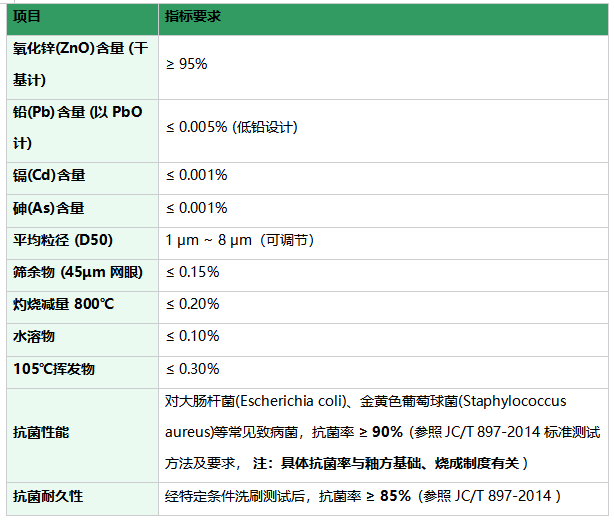Click the ≥ 95% value cell
This screenshot has width=614, height=521.
(x=383, y=67)
